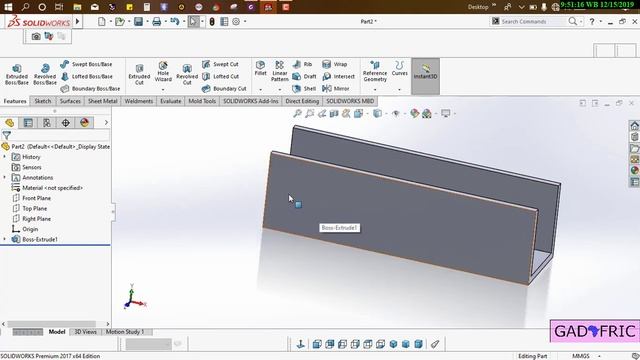Switch to the Sketch tab

[43, 101]
